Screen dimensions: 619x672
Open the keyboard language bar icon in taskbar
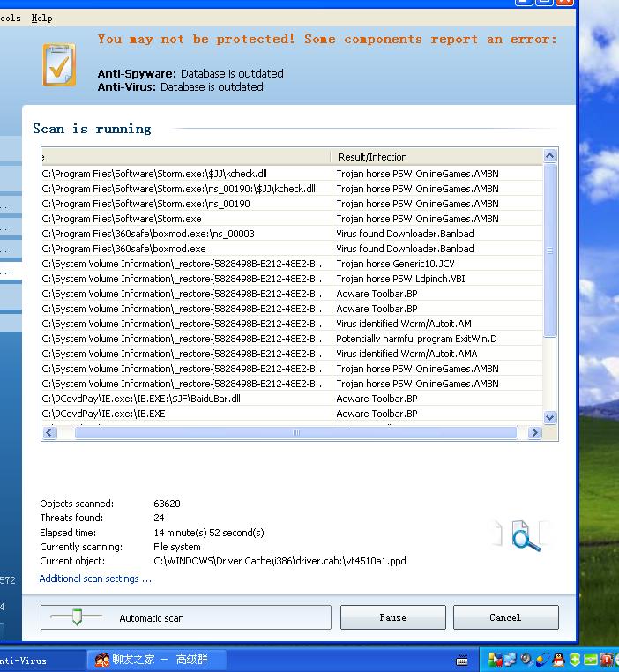tap(462, 661)
